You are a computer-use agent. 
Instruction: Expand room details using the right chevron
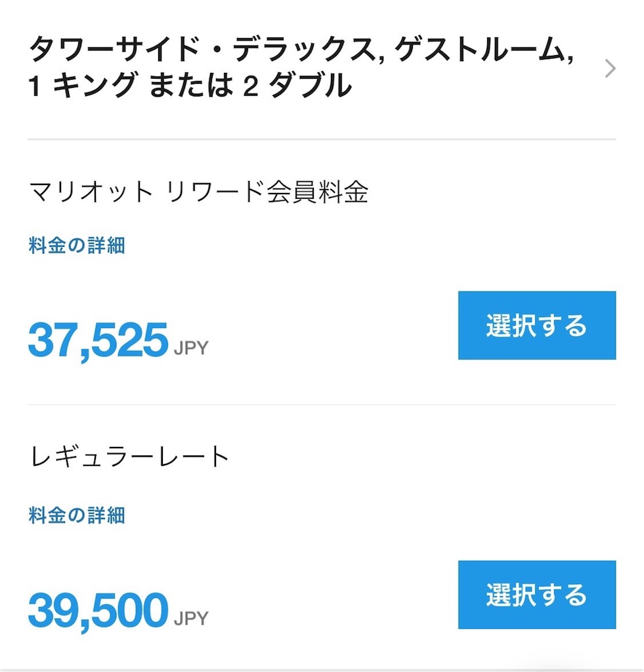coord(610,68)
